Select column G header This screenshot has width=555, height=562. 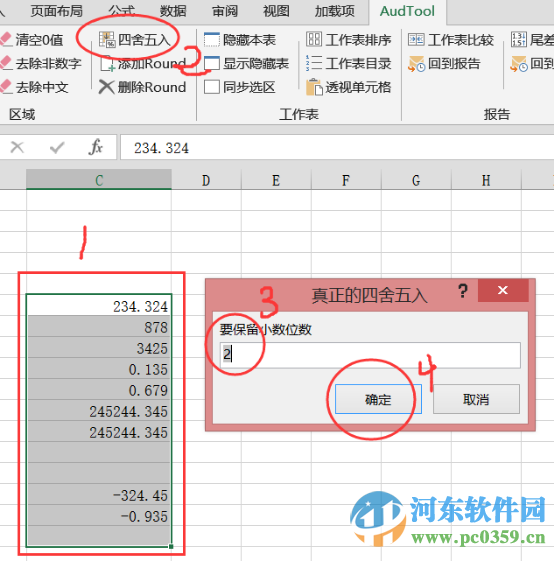pyautogui.click(x=416, y=180)
